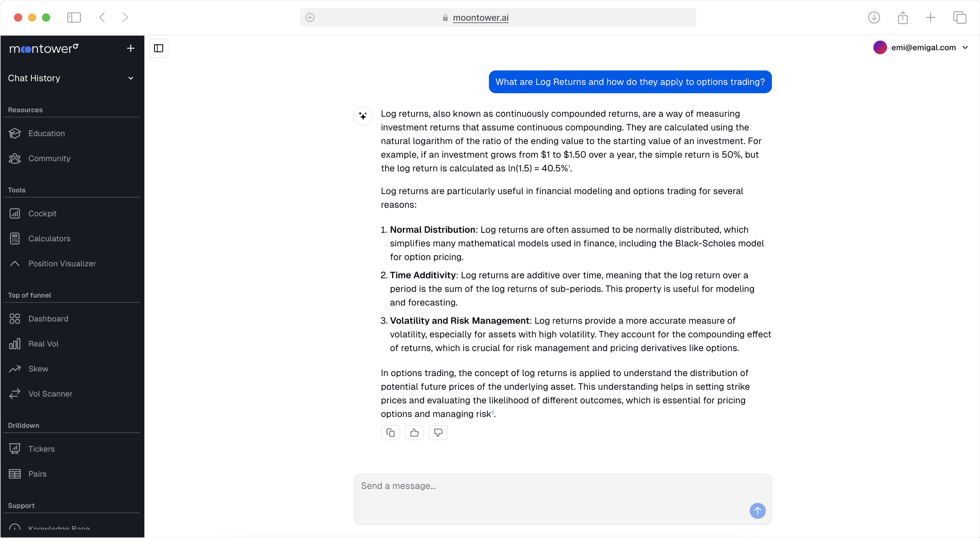This screenshot has height=538, width=980.
Task: Expand the Resources section
Action: [24, 109]
